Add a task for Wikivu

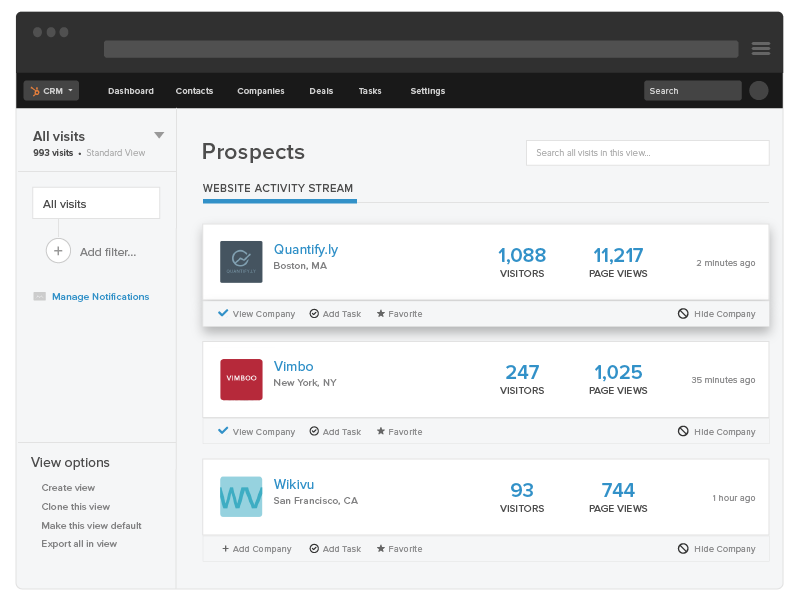click(x=335, y=549)
